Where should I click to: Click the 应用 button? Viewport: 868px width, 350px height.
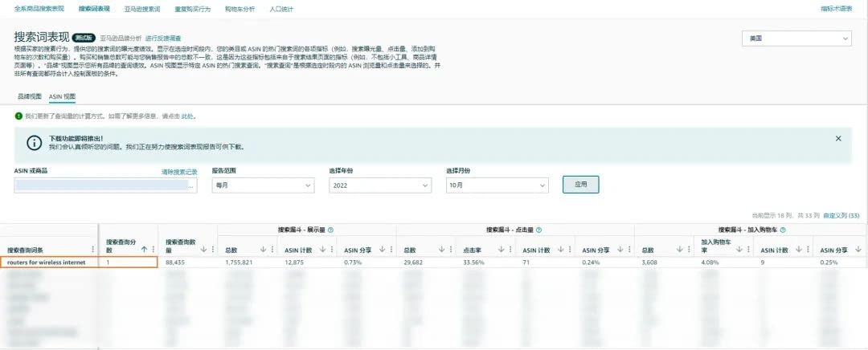point(580,185)
